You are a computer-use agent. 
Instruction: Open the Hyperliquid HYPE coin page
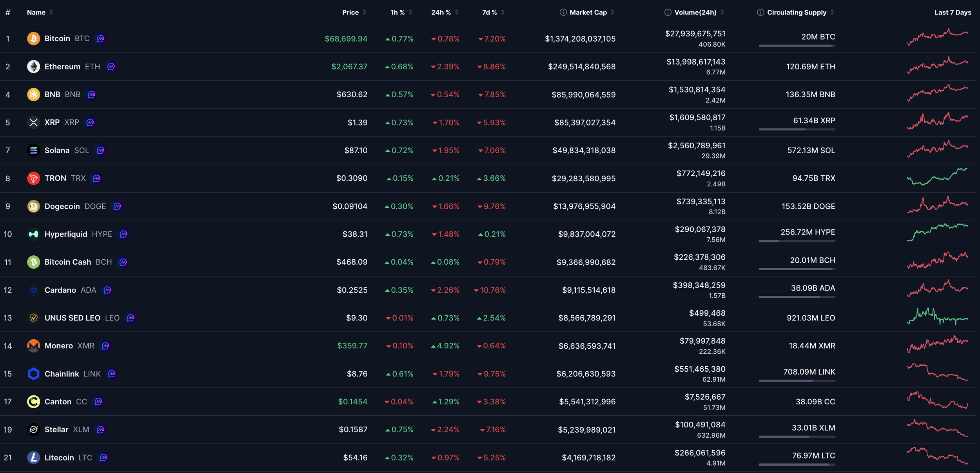pos(66,234)
